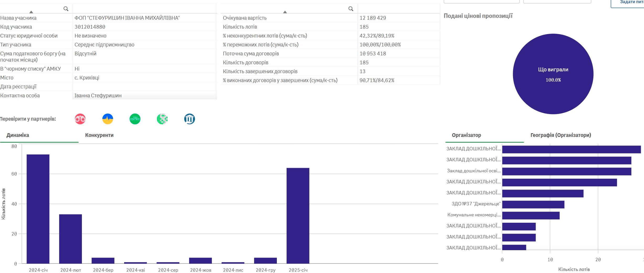The height and width of the screenshot is (273, 644).
Task: Switch to the Конкуренти tab
Action: pyautogui.click(x=99, y=135)
